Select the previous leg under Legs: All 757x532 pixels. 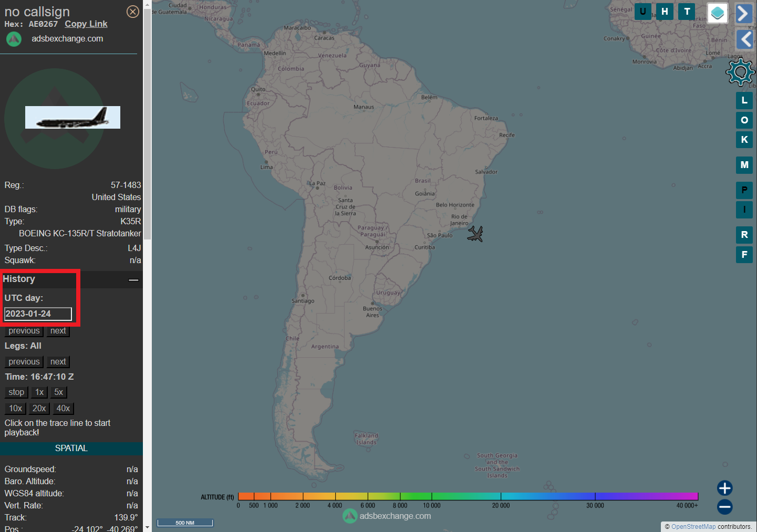pos(24,362)
